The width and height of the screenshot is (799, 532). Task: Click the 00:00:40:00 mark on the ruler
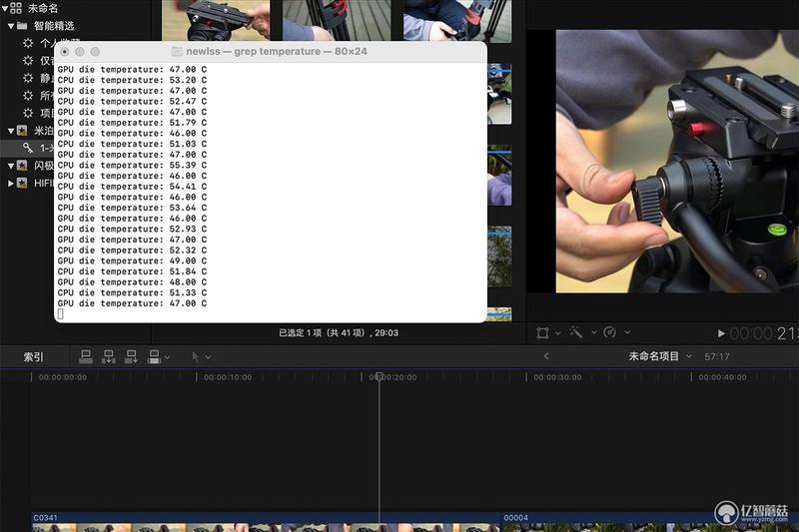[x=722, y=377]
